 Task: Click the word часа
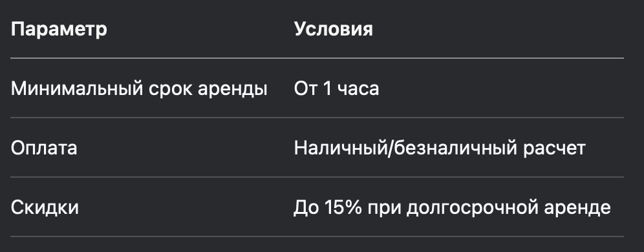tap(358, 89)
